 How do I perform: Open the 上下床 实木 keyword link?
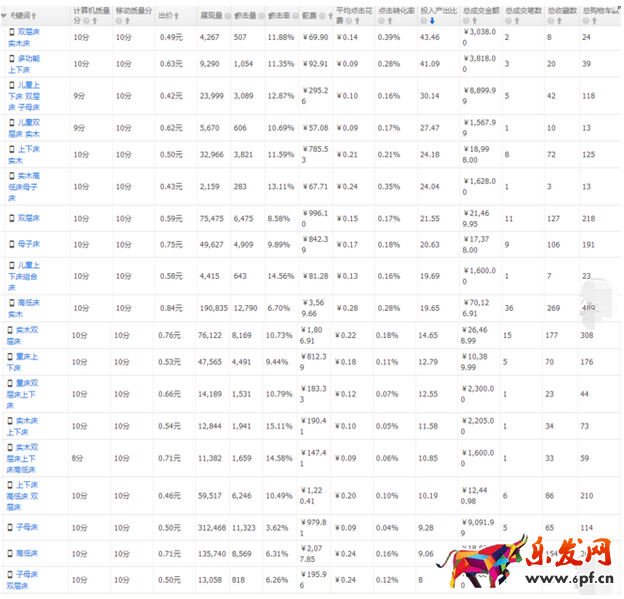pos(29,150)
